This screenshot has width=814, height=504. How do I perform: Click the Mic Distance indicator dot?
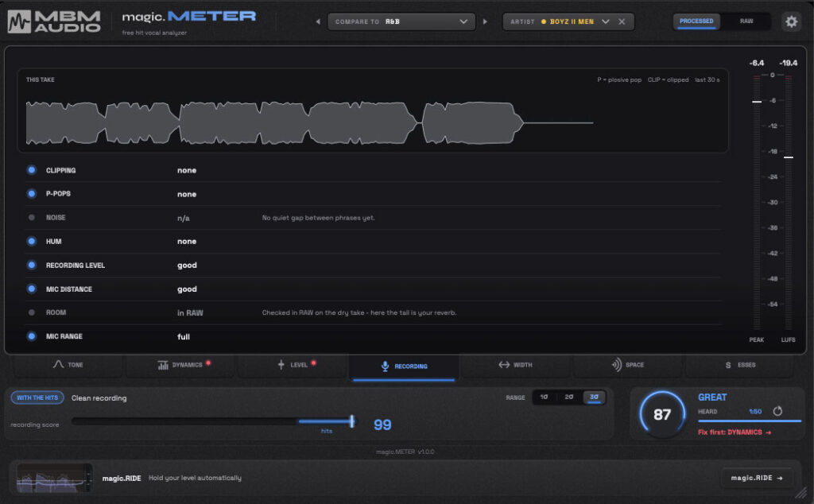pos(32,289)
